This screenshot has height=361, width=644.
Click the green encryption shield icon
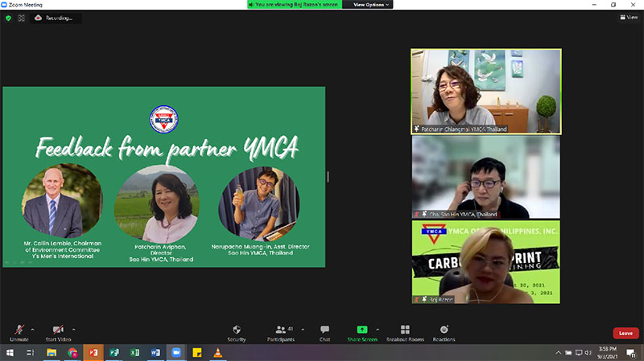[8, 18]
